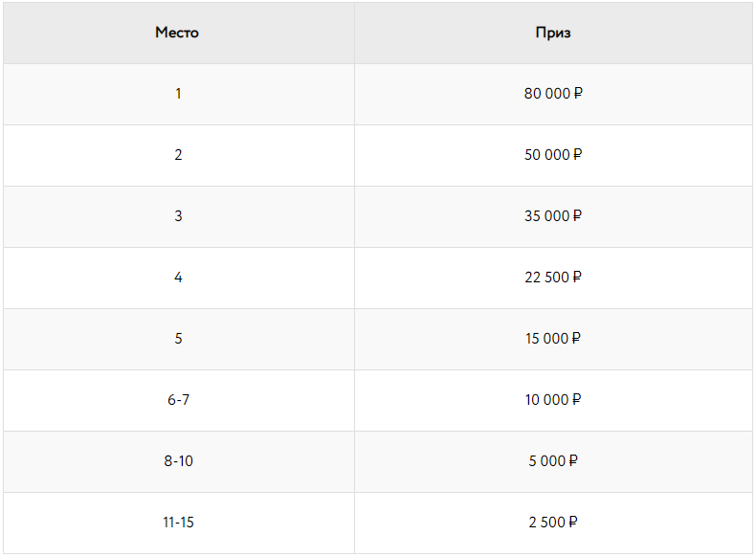
Task: Select the place 3 cell
Action: coord(178,216)
